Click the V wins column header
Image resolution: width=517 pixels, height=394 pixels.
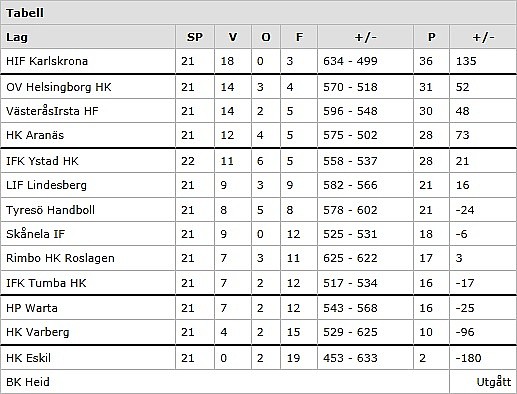click(x=233, y=37)
